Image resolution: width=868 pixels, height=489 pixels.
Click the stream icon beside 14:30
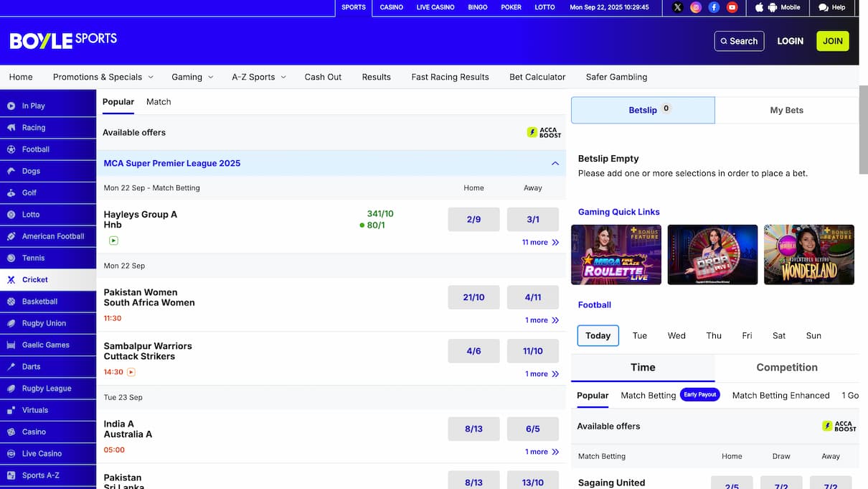point(131,372)
